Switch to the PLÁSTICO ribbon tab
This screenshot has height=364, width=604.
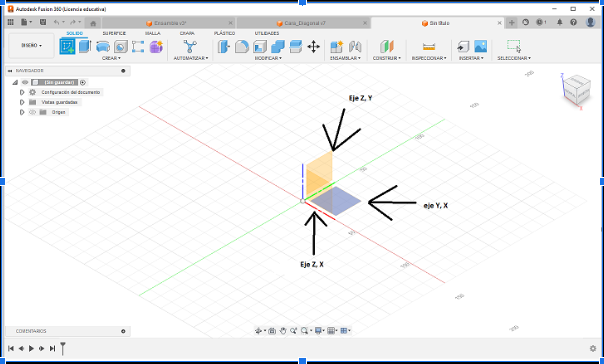225,34
